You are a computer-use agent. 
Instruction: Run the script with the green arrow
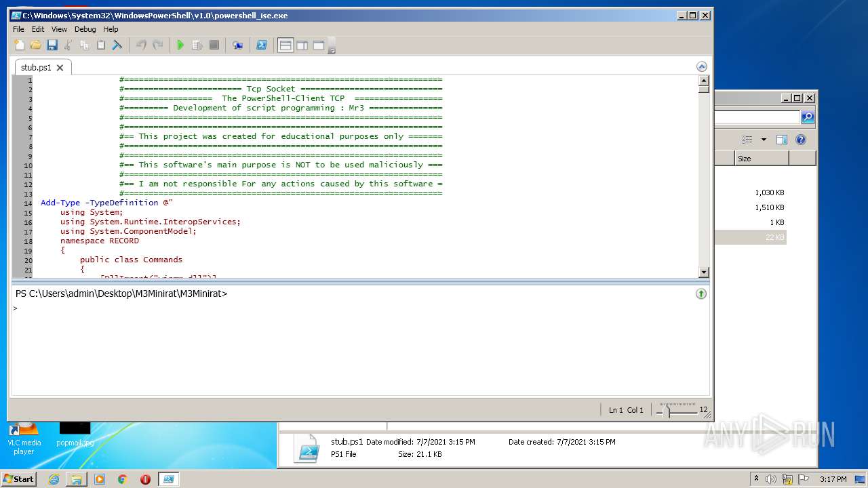[x=180, y=45]
